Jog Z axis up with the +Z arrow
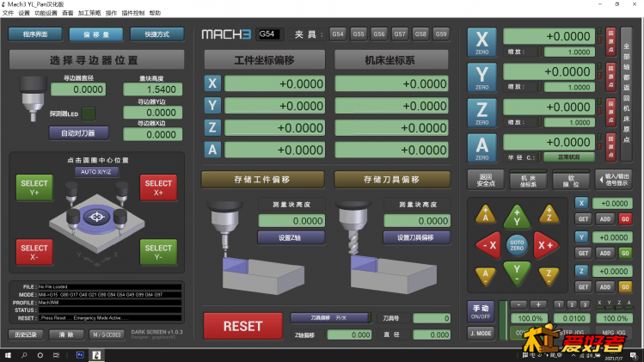644x362 pixels. pyautogui.click(x=549, y=214)
